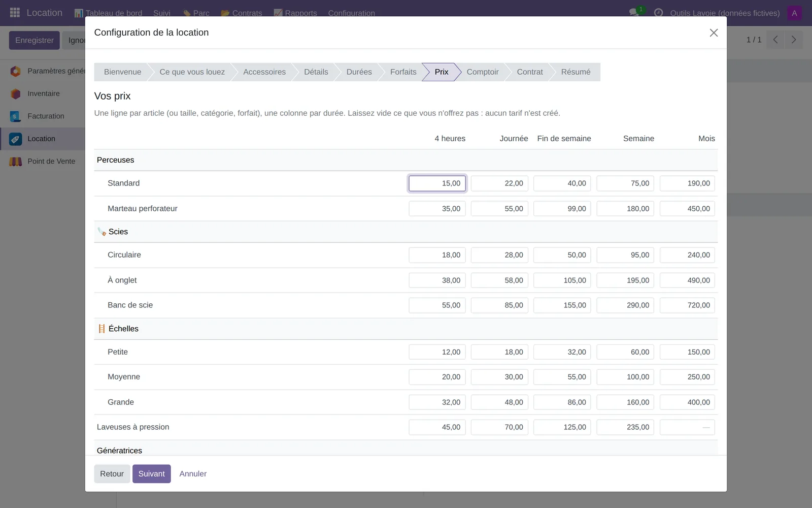Edit Circulaire Fin de semaine price

[x=562, y=255]
